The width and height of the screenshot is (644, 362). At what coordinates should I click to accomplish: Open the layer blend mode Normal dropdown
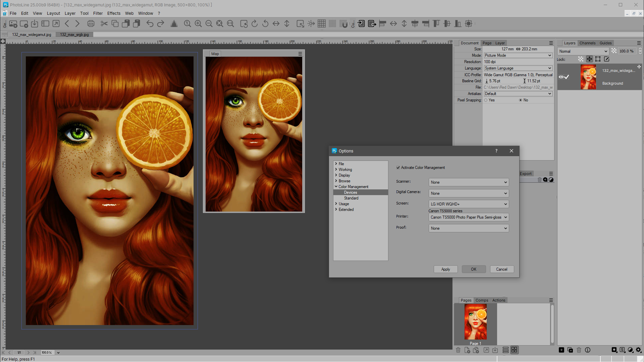[583, 51]
